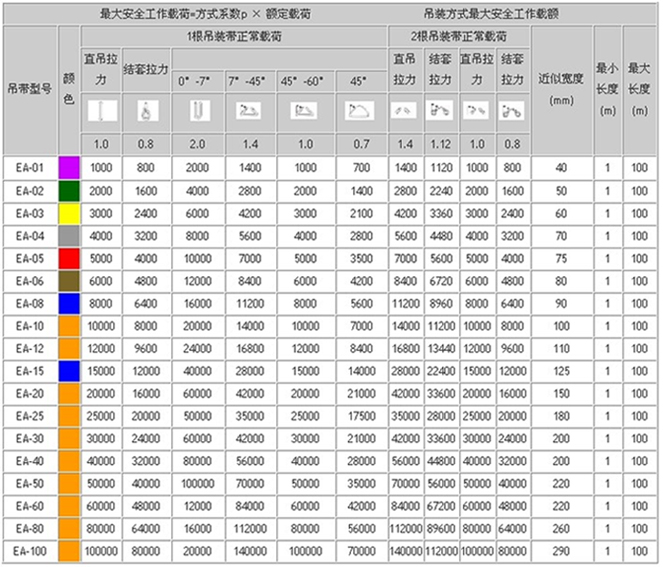663x567 pixels.
Task: Click the value 67200 in row EA-60
Action: [x=441, y=507]
